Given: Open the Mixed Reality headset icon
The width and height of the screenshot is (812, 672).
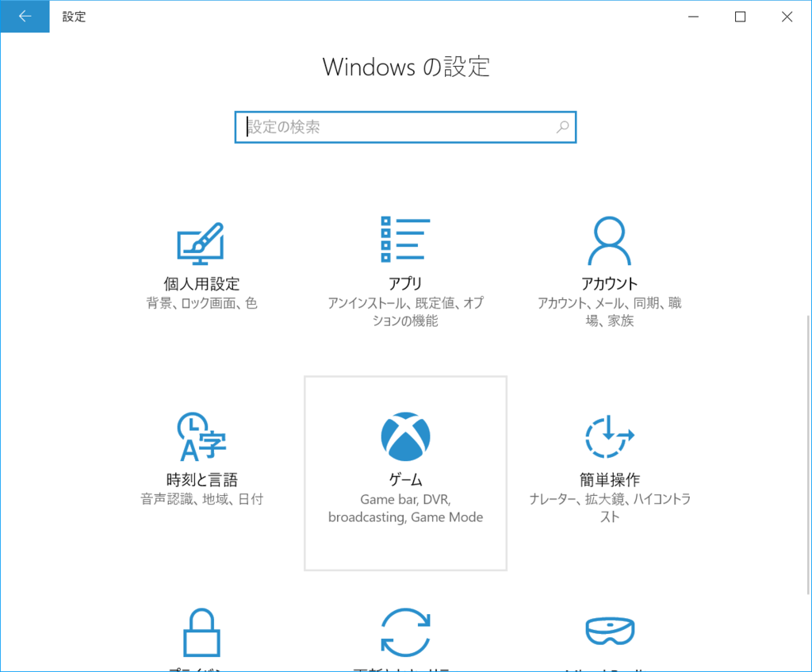Looking at the screenshot, I should click(x=610, y=631).
